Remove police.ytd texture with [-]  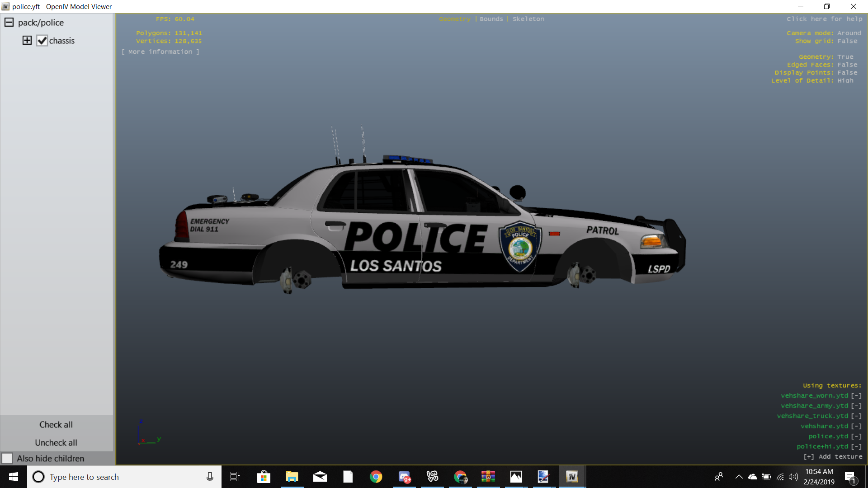point(856,436)
